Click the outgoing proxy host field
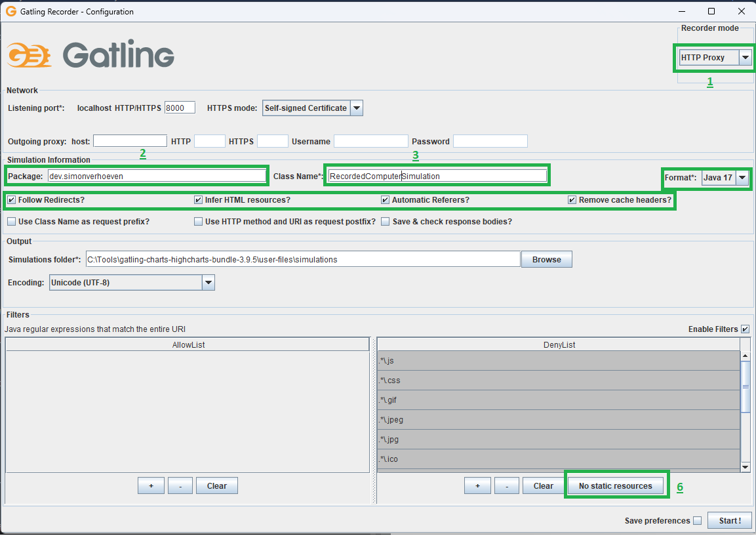The image size is (756, 536). [130, 141]
